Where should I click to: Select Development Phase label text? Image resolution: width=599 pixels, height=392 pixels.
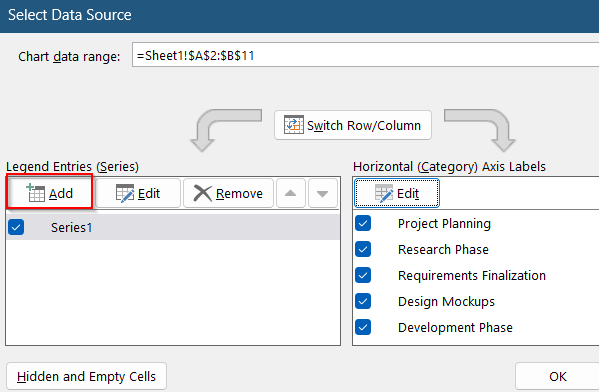click(x=455, y=327)
